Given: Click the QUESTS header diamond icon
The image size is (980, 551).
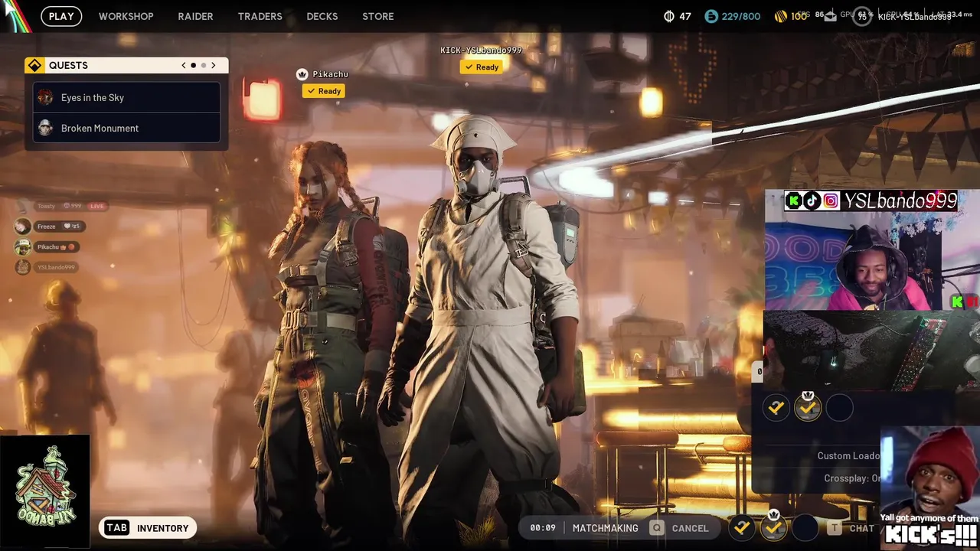Looking at the screenshot, I should [34, 66].
